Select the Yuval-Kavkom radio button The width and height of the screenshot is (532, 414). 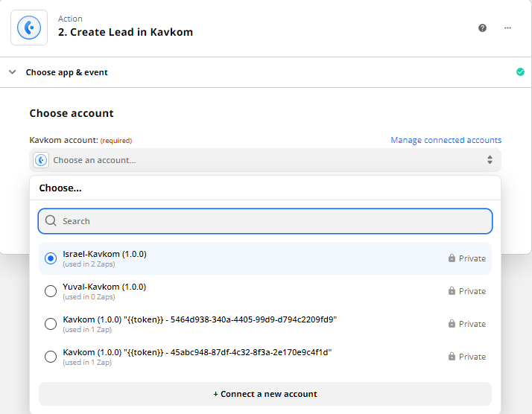(51, 291)
